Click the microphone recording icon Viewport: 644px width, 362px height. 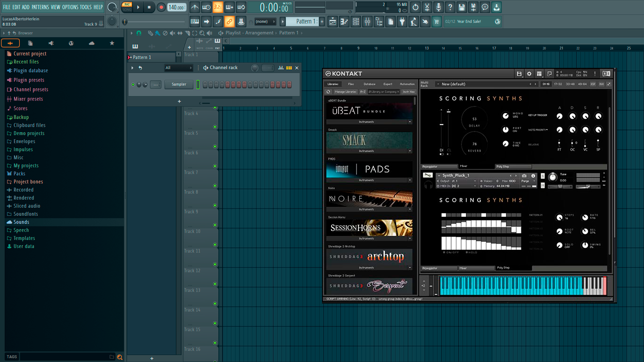pos(438,7)
